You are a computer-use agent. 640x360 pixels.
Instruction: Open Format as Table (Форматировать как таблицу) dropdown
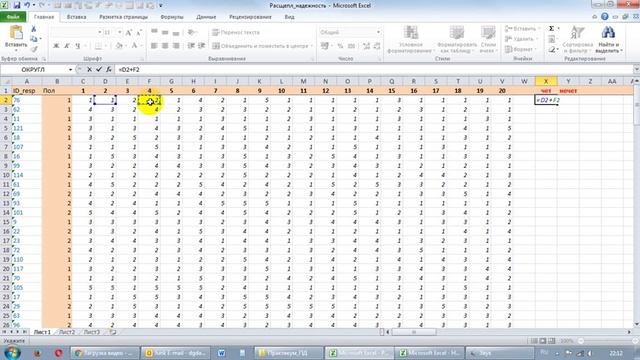(457, 40)
